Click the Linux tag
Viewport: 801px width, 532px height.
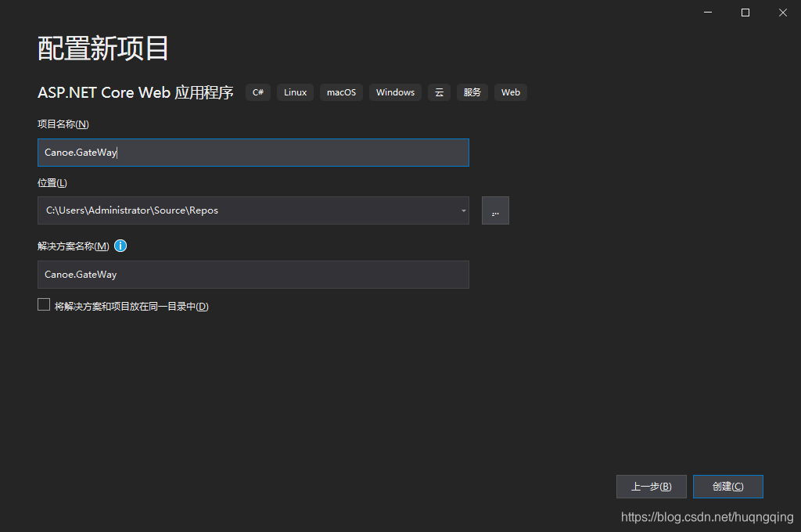point(295,92)
